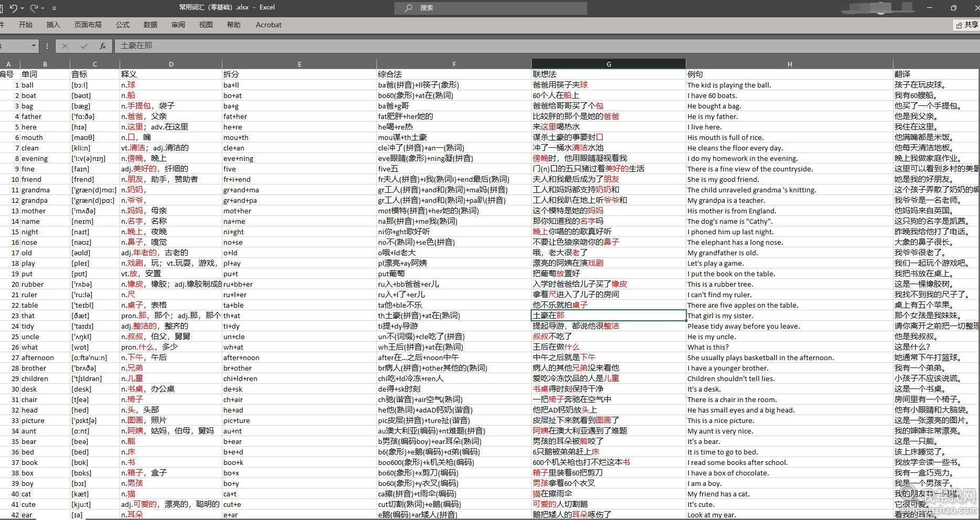Screen dimensions: 980x520
Task: Select the word cell 'evening'
Action: 45,158
